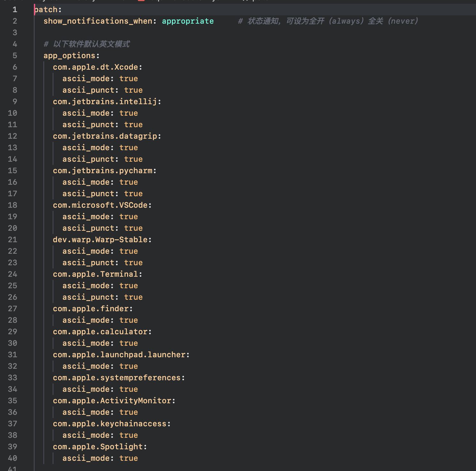Click line number 18 in the gutter

tap(12, 205)
